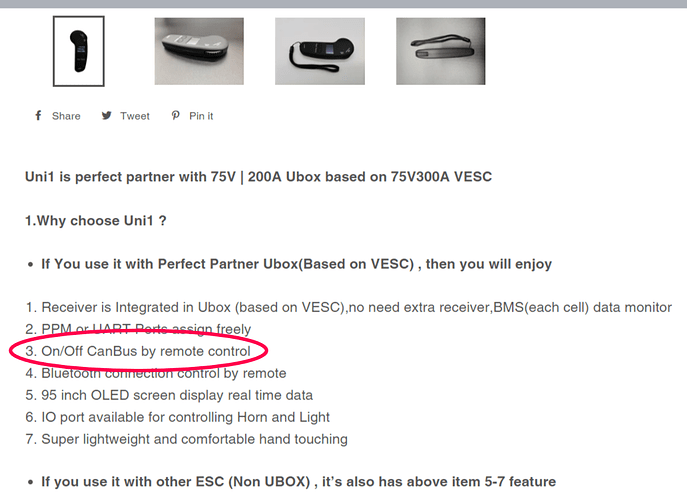Open the Share link text
Viewport: 687px width, 500px height.
(x=66, y=116)
